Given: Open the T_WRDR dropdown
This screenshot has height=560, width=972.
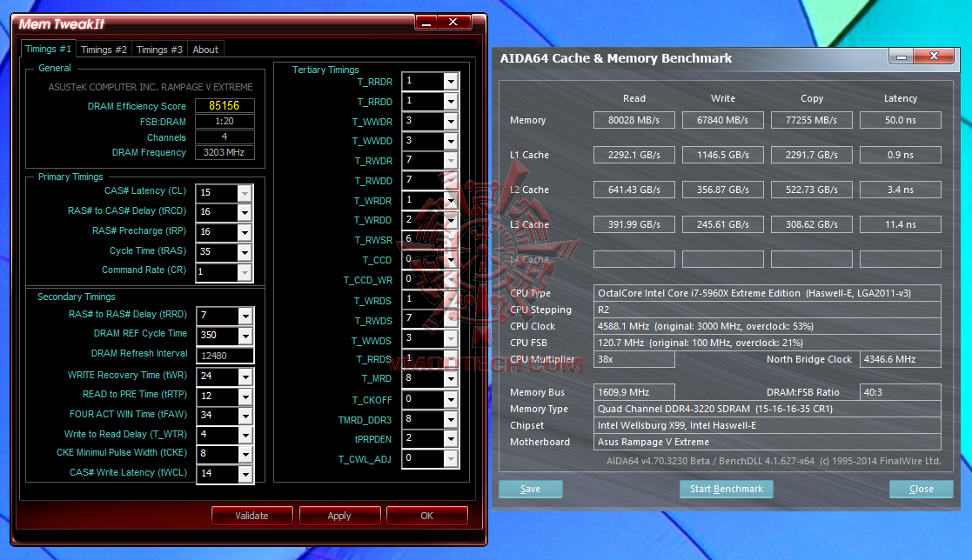Looking at the screenshot, I should [x=451, y=200].
